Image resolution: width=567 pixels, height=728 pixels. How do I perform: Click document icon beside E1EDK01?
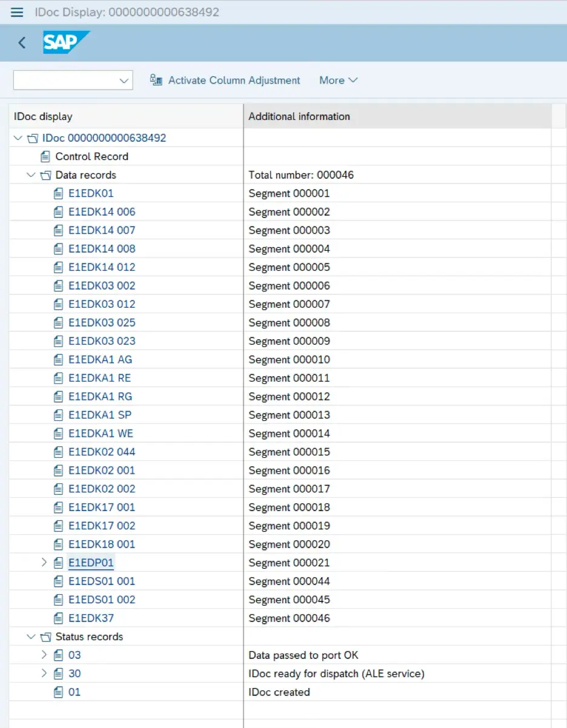[x=58, y=194]
